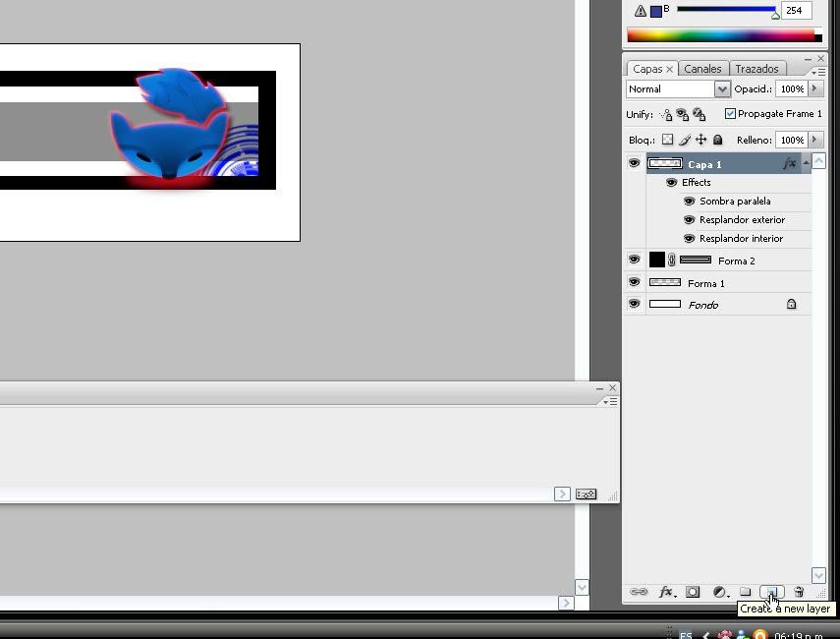Click the orange tray icon beside clock

coord(760,635)
